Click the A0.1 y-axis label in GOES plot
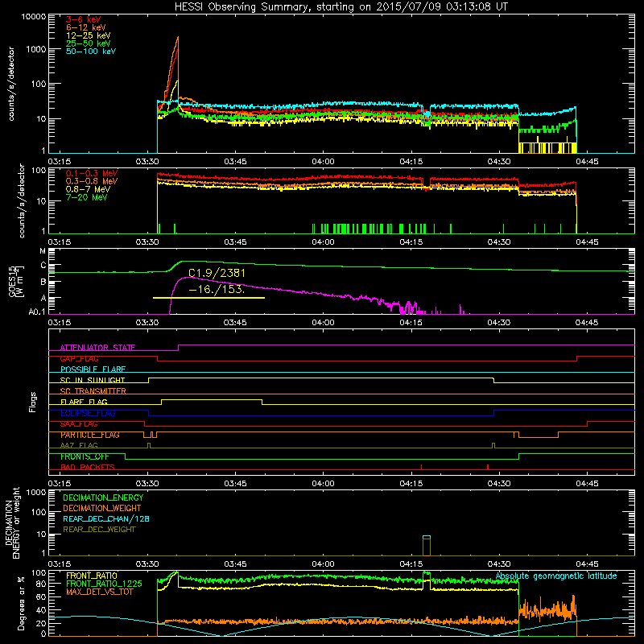The height and width of the screenshot is (644, 644). tap(37, 312)
